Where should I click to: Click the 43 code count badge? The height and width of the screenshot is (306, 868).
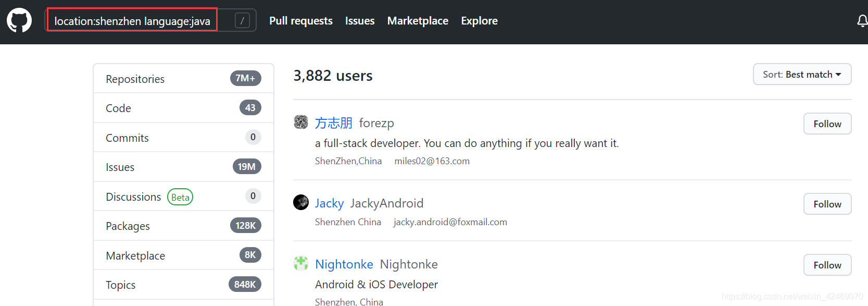(x=250, y=108)
